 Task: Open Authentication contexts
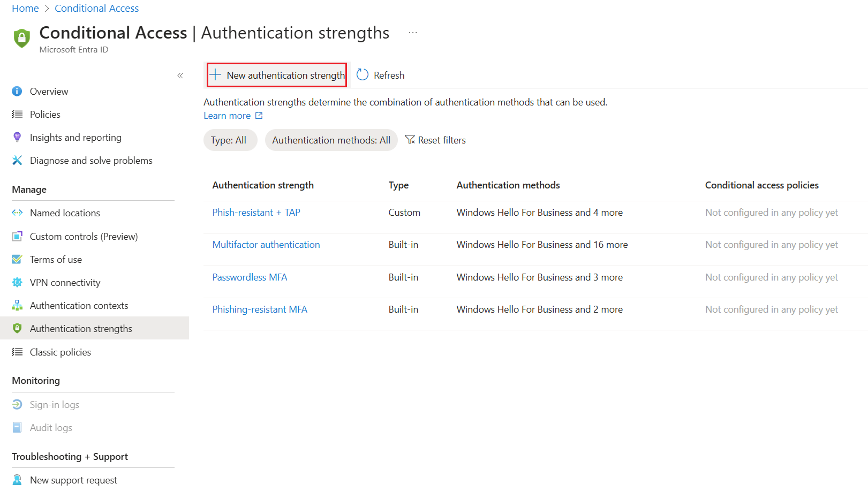[79, 305]
